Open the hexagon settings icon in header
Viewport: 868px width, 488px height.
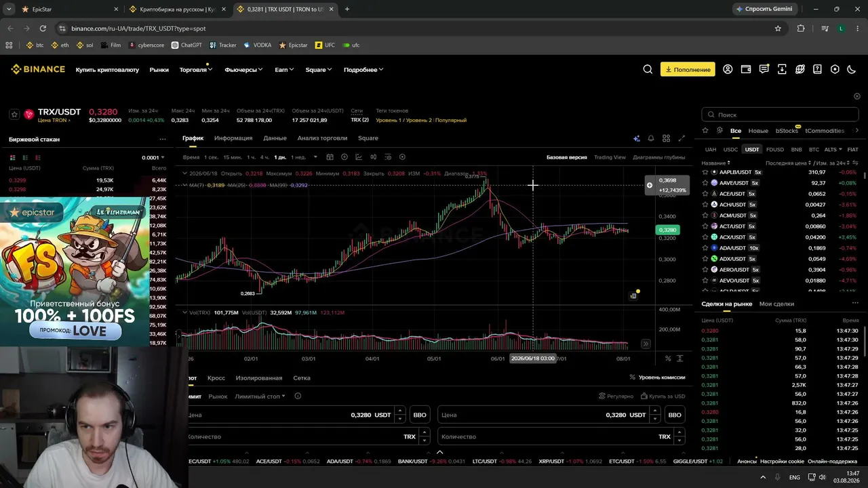click(835, 69)
